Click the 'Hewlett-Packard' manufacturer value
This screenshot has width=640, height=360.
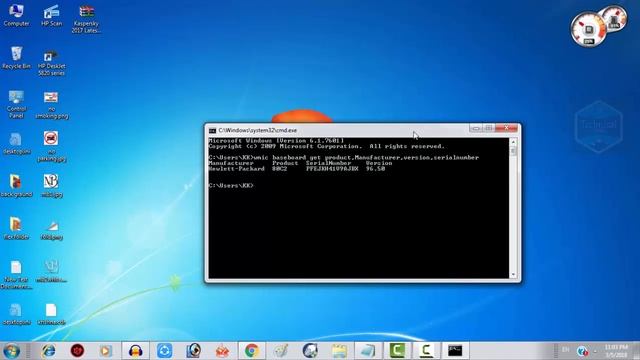coord(236,169)
